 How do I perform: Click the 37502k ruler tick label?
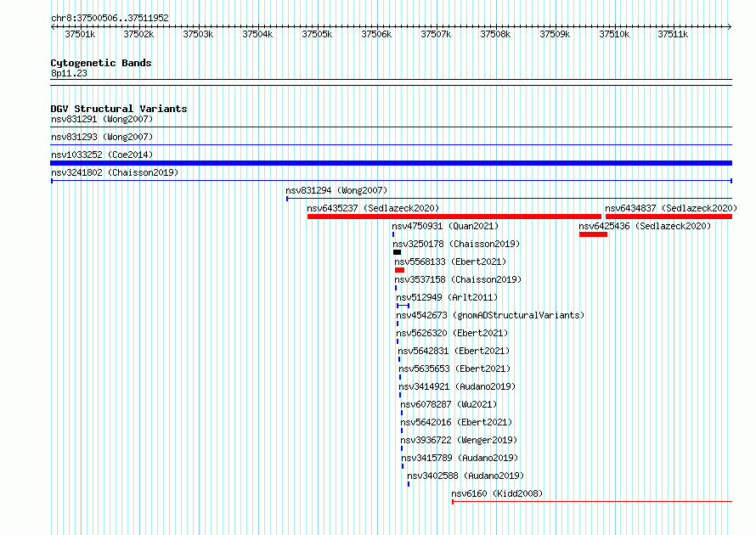(138, 34)
